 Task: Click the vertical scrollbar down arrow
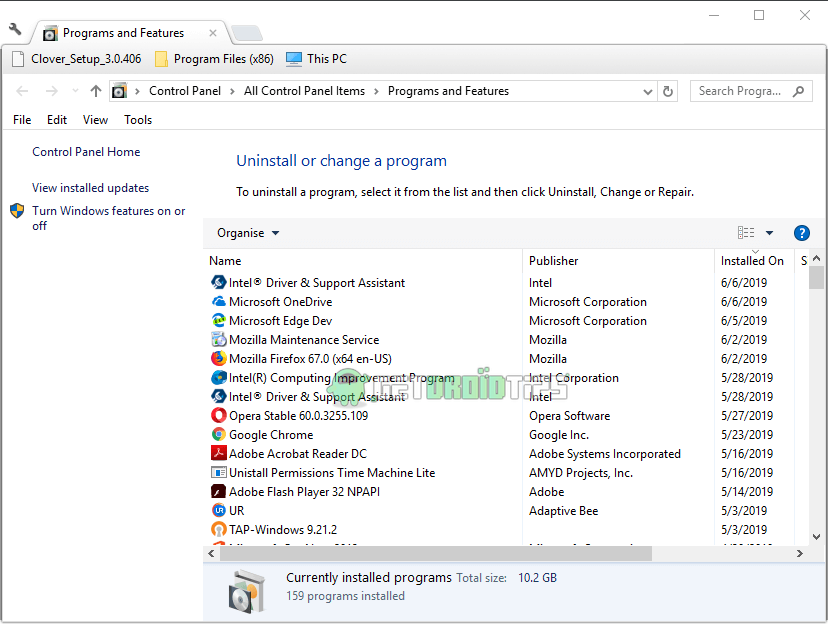pos(816,537)
